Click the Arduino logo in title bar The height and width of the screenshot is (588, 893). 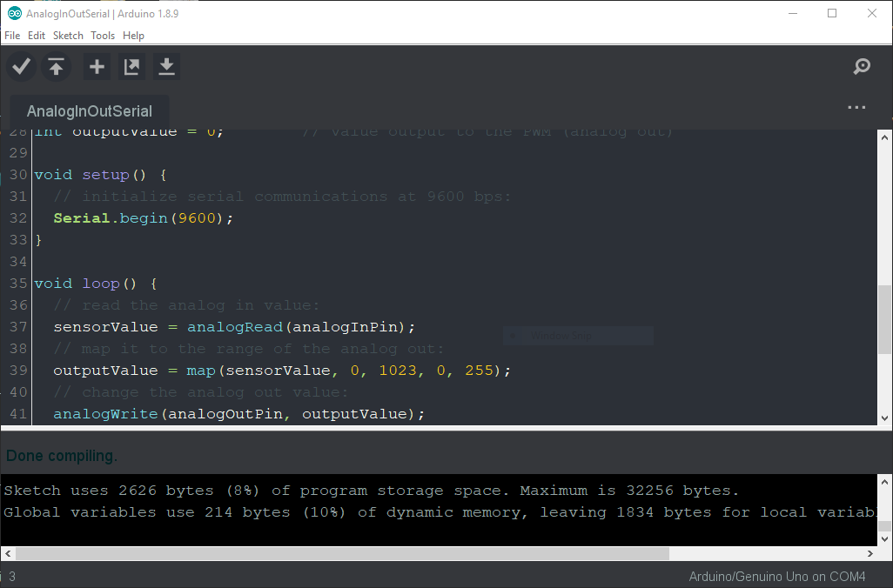[x=14, y=14]
